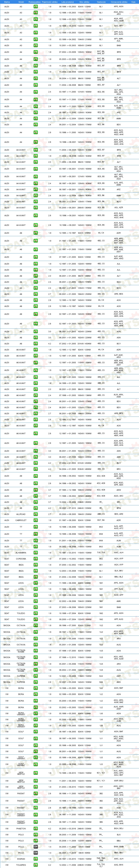Select the CABRIOLET model cell
Image resolution: width=139 pixels, height=868 pixels.
click(x=21, y=520)
